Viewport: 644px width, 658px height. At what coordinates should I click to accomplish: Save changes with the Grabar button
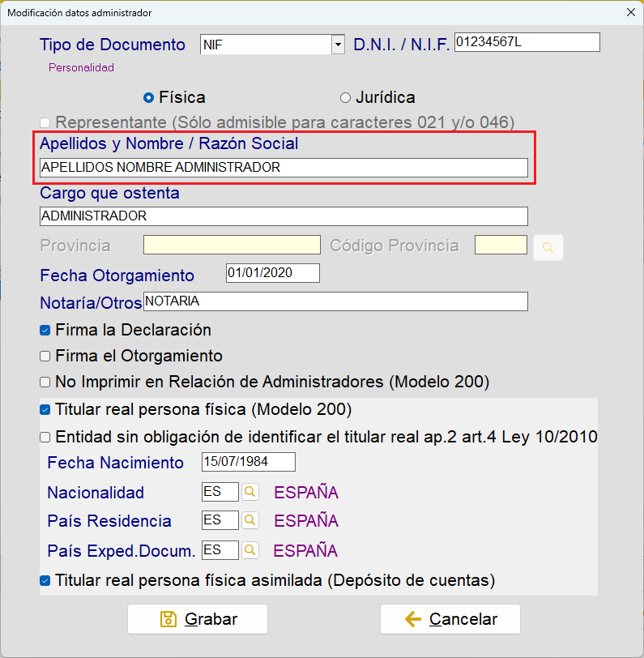tap(198, 619)
